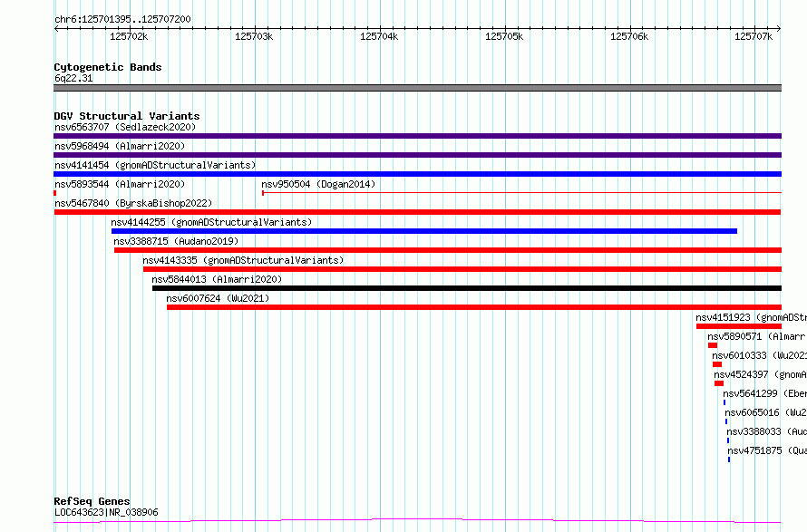
Task: Click the purple bar of nsv6563707
Action: [x=417, y=136]
